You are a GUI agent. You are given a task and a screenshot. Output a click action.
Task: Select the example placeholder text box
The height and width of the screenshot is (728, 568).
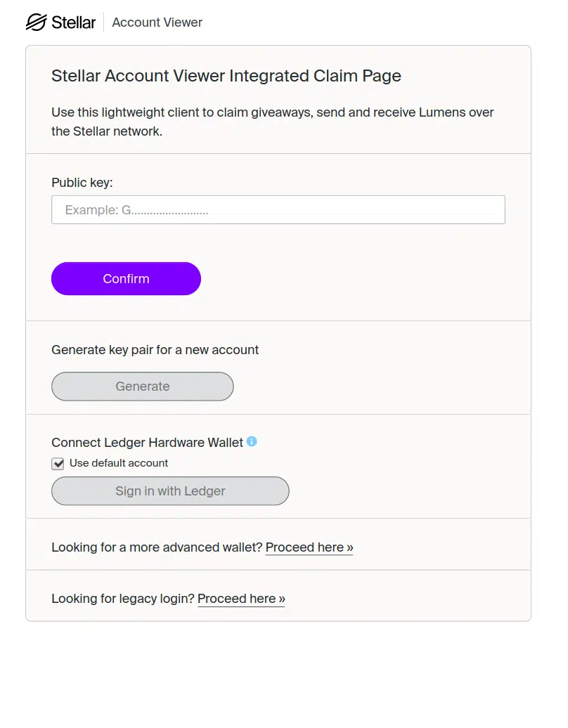coord(278,209)
